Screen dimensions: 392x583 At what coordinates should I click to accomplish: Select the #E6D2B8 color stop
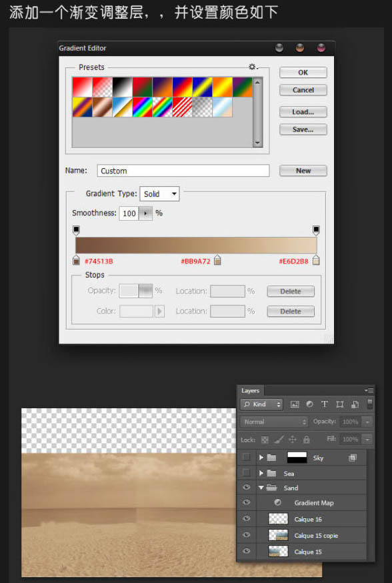[316, 260]
